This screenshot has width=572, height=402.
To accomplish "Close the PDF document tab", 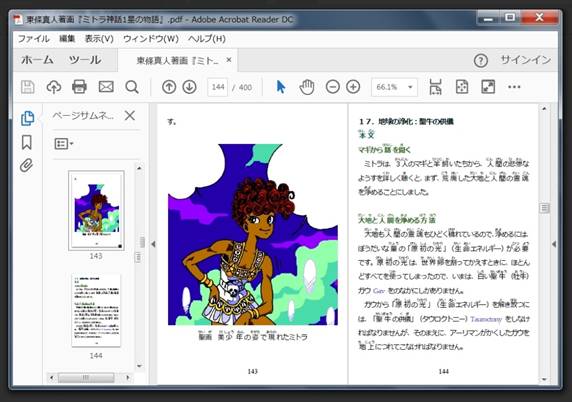I will click(x=229, y=59).
